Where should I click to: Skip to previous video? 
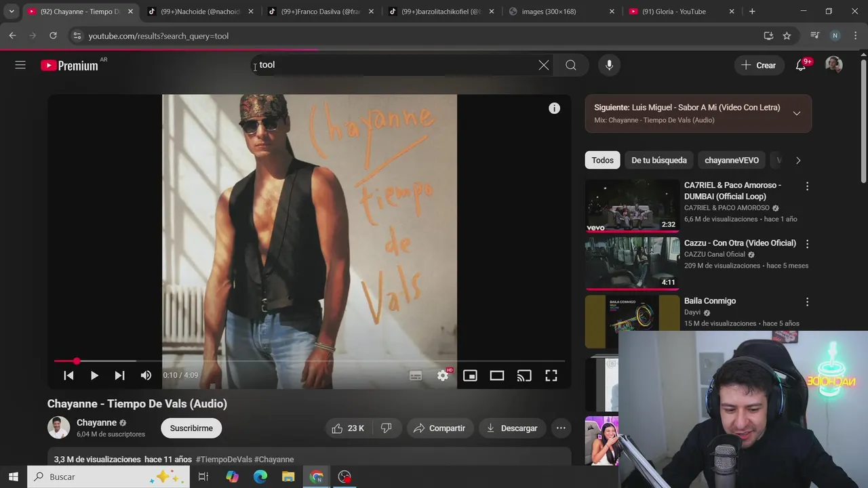[x=68, y=375]
